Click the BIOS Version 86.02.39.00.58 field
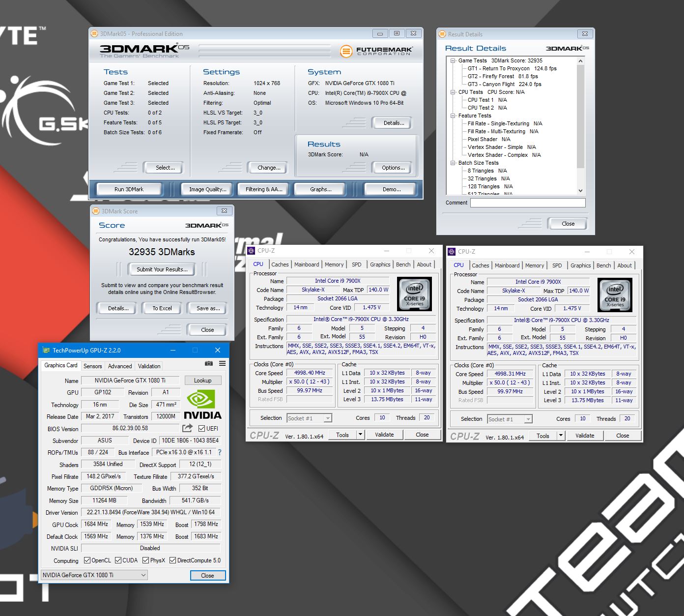684x616 pixels. (130, 428)
